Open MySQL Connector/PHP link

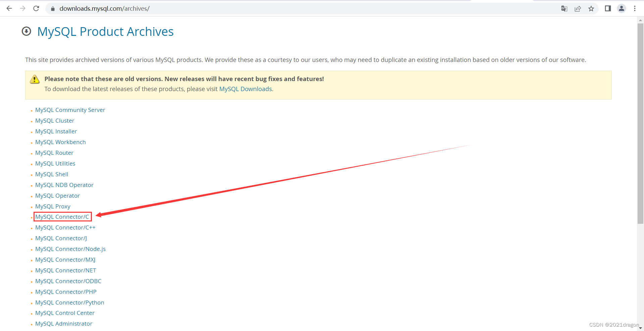[x=66, y=292]
